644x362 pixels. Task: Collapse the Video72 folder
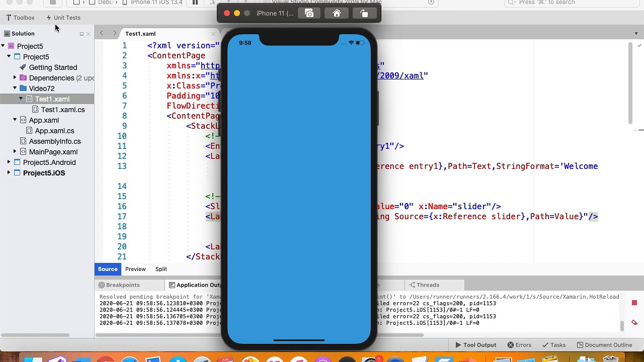15,88
